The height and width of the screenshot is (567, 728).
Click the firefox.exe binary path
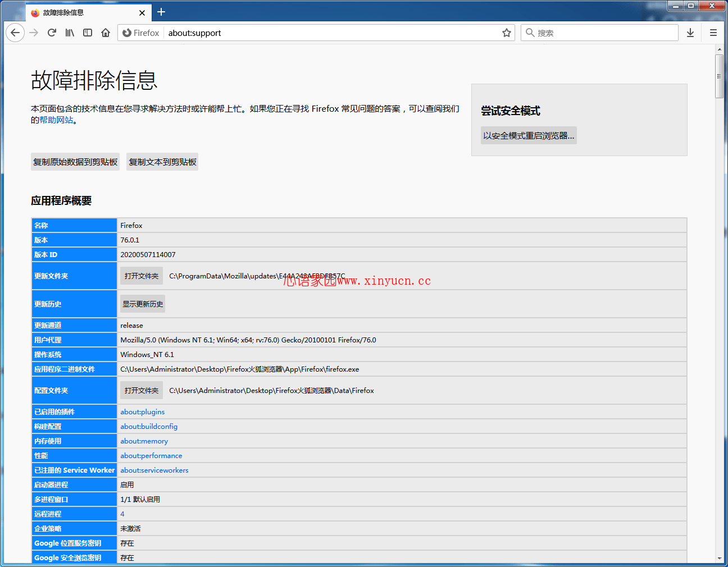[x=240, y=369]
